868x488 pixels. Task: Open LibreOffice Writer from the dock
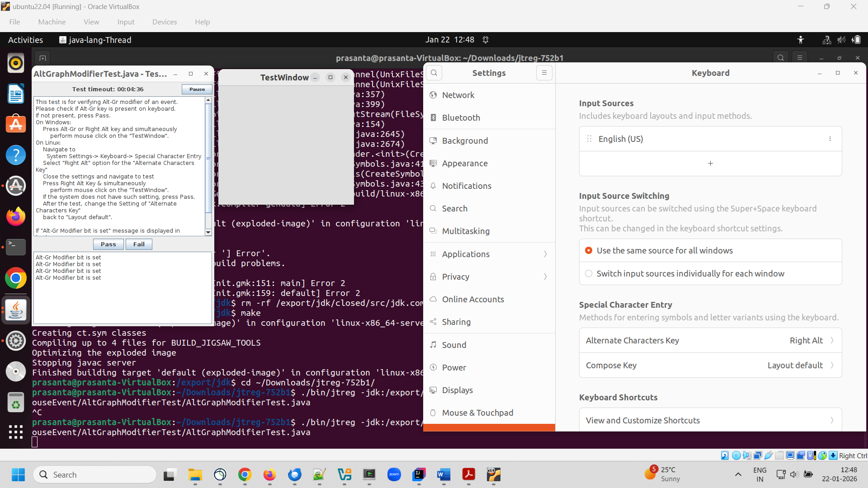[x=16, y=94]
